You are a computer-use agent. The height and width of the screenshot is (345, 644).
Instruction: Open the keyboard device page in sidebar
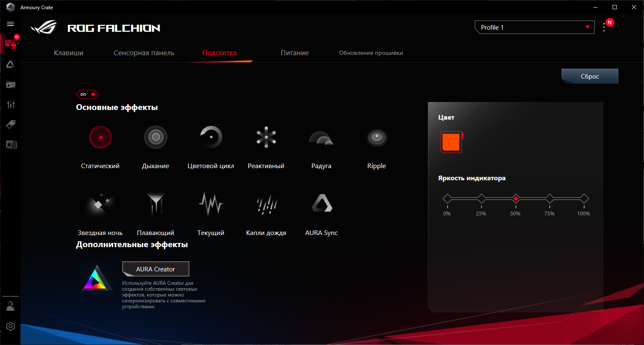click(x=10, y=44)
